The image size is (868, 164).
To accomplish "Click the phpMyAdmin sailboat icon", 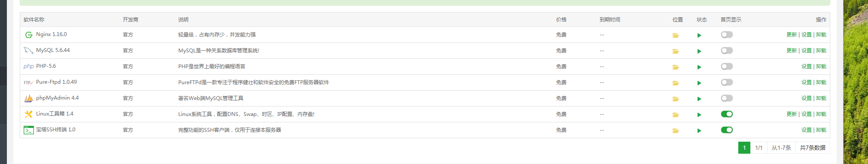I will 28,98.
